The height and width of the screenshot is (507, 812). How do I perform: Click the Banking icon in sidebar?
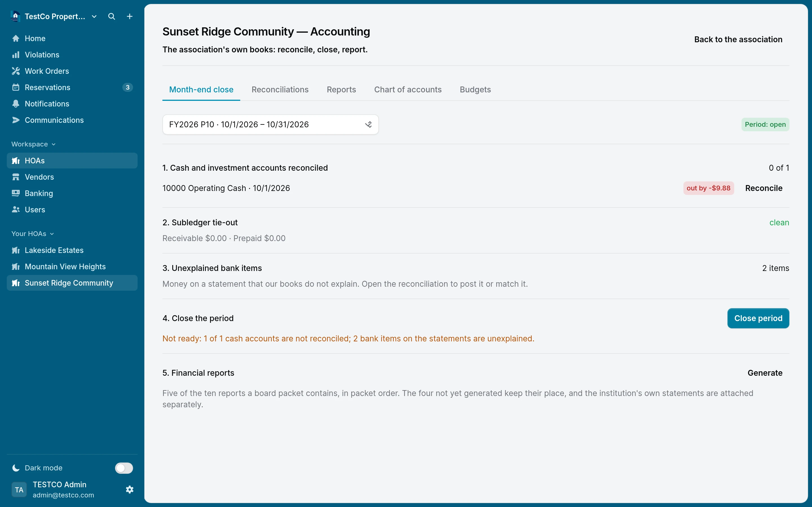16,193
